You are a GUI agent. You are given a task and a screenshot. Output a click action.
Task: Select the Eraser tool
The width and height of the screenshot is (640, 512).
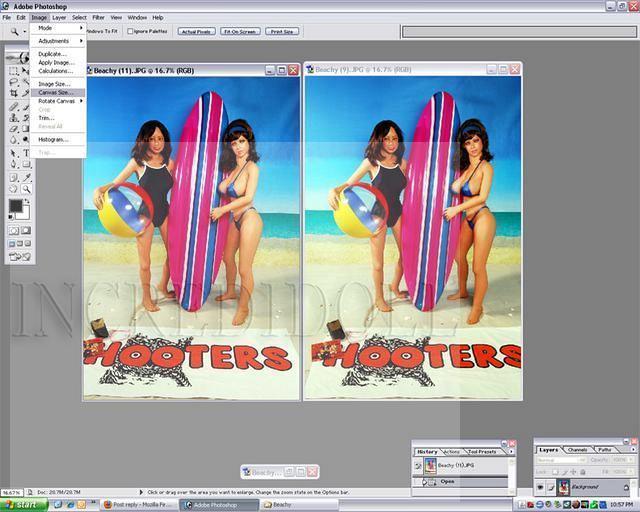point(13,129)
